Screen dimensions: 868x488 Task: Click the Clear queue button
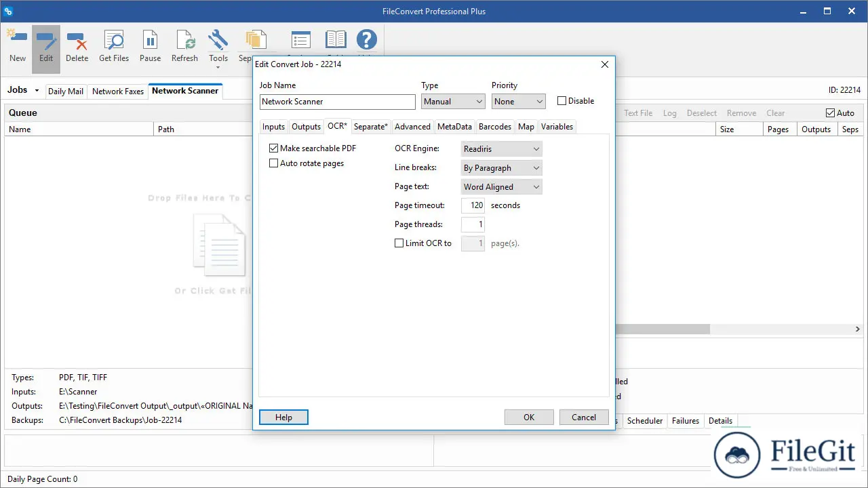(x=775, y=113)
